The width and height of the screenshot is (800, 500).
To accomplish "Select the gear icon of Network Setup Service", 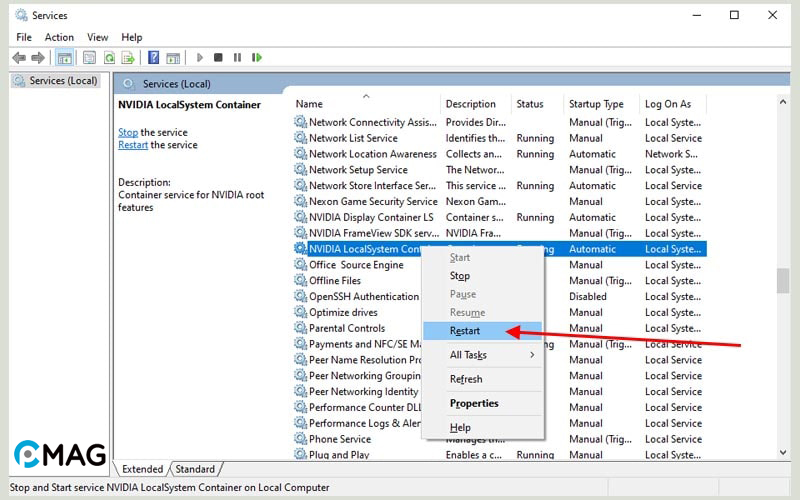I will click(x=301, y=169).
